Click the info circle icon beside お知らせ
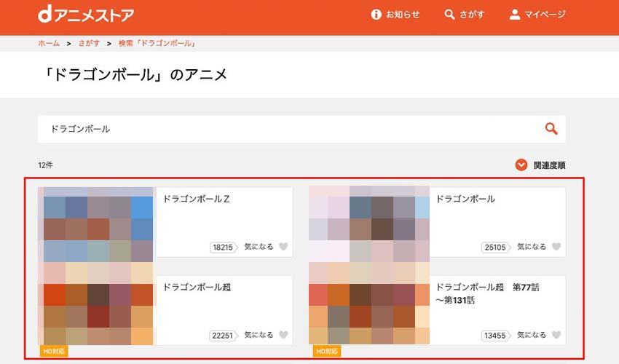The width and height of the screenshot is (619, 364). click(x=376, y=15)
